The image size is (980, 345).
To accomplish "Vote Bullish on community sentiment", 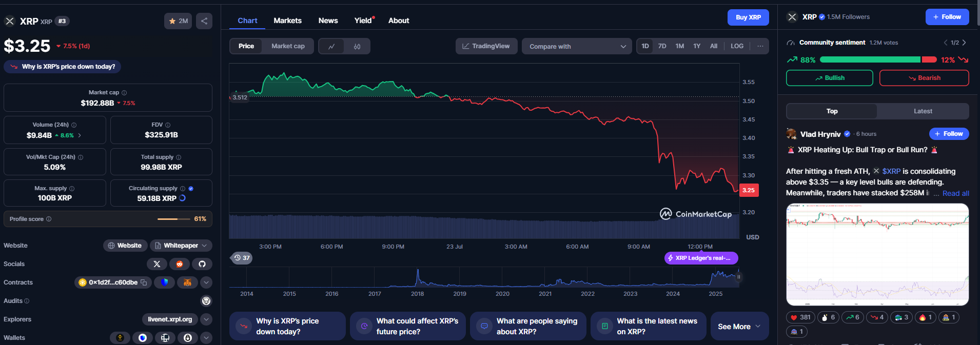I will 829,78.
